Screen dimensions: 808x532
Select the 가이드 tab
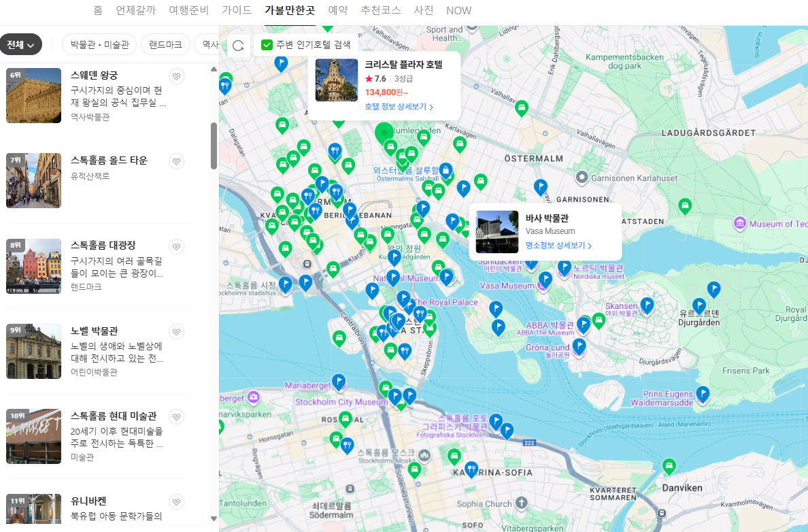[x=237, y=10]
